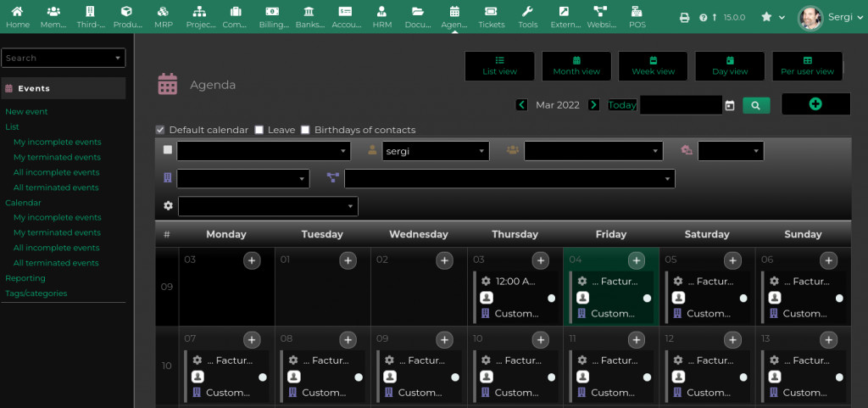Open the date picker calendar icon

(730, 105)
